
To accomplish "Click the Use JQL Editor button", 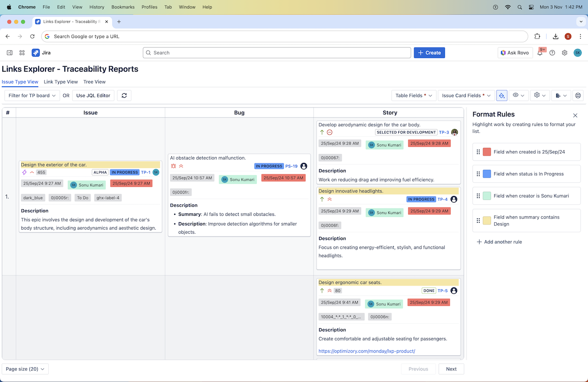I will [93, 95].
